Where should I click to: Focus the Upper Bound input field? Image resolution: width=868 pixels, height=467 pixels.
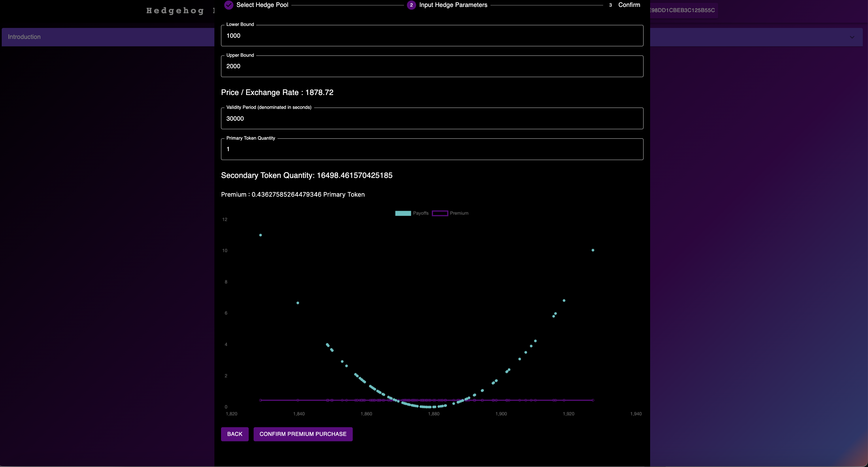[432, 66]
